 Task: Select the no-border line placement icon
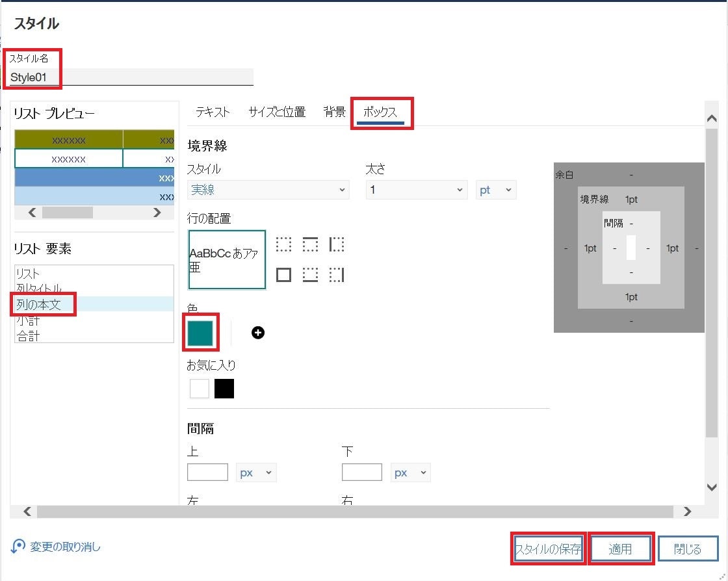[x=283, y=244]
